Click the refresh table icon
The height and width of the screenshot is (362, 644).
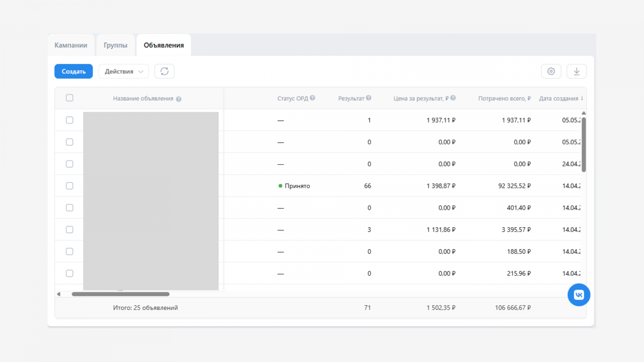click(164, 71)
